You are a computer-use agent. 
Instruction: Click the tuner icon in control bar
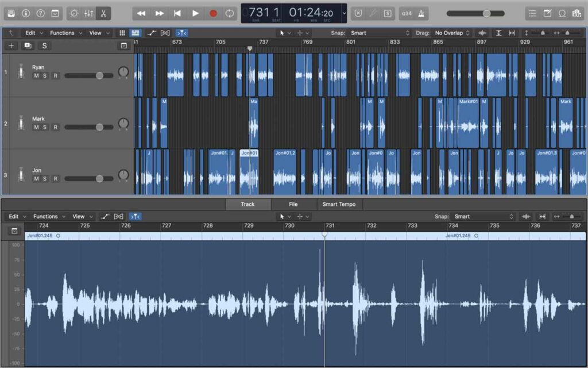[x=372, y=14]
